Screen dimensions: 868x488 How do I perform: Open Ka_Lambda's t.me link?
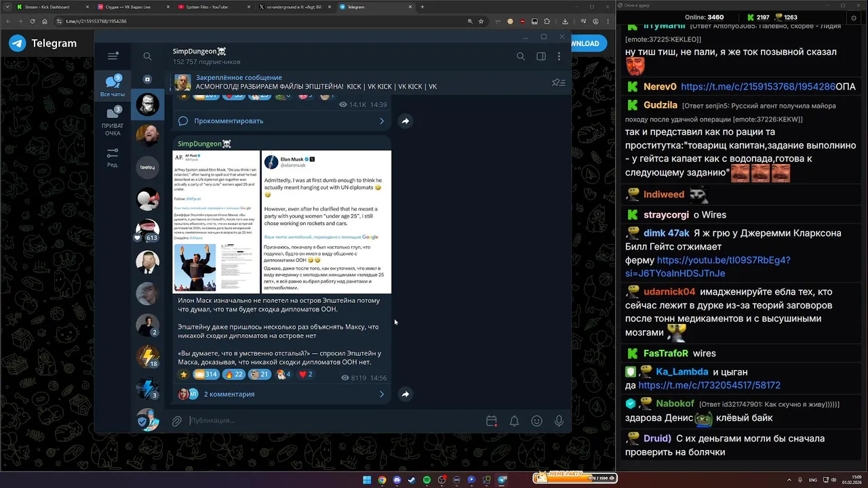coord(709,385)
